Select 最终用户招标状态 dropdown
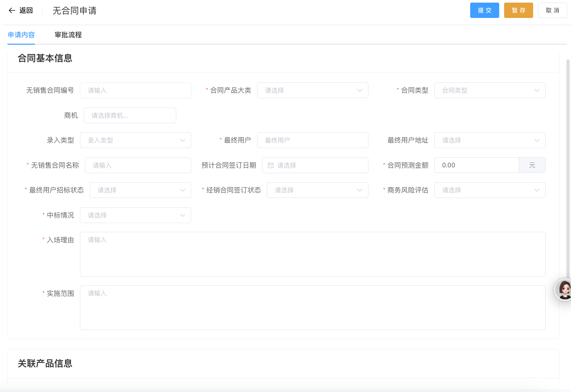571x392 pixels. pyautogui.click(x=140, y=190)
